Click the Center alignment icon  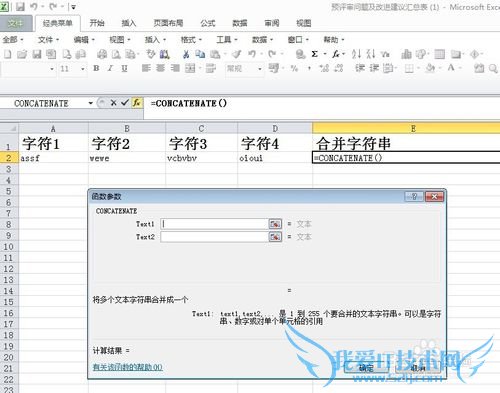coord(160,68)
